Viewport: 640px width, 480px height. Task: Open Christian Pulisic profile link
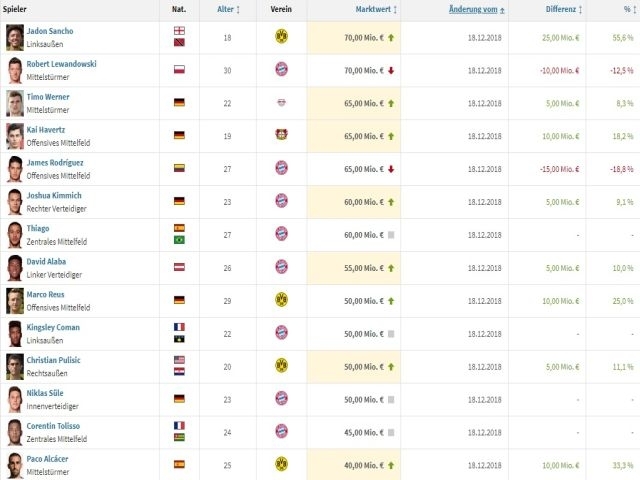pos(53,360)
